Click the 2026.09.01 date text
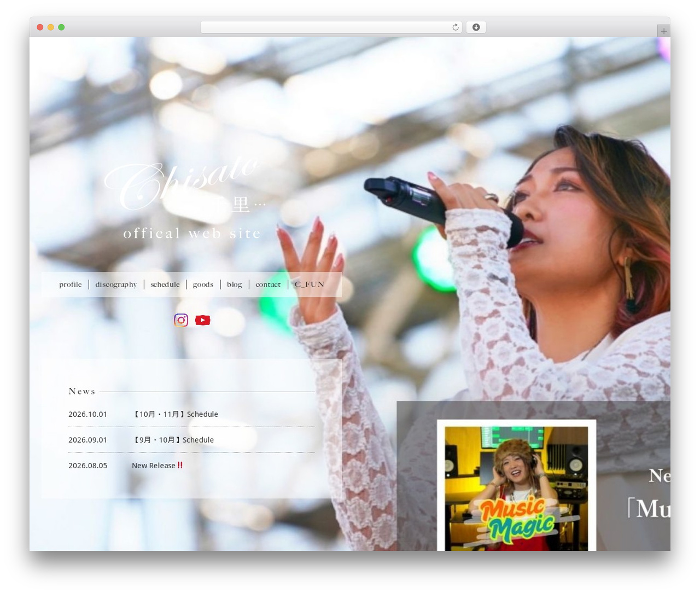This screenshot has width=700, height=593. (x=87, y=440)
